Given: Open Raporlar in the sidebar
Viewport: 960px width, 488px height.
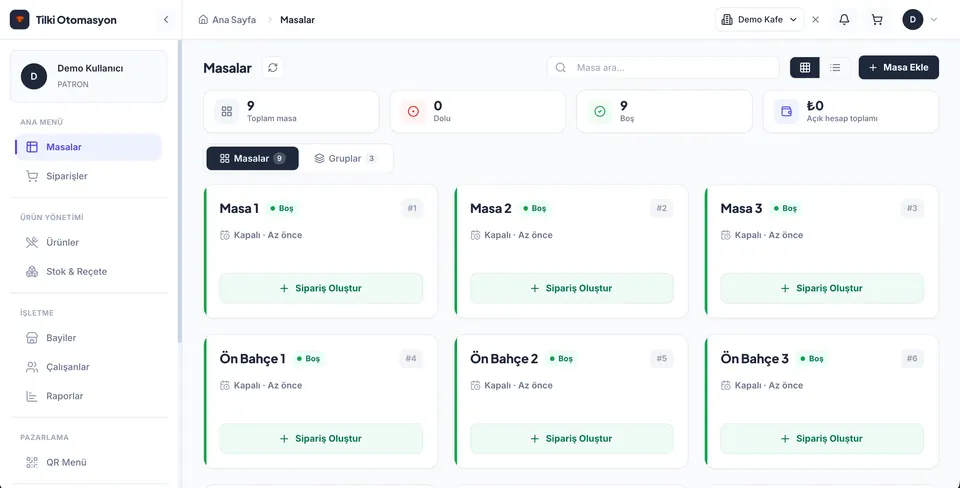Looking at the screenshot, I should (89, 396).
